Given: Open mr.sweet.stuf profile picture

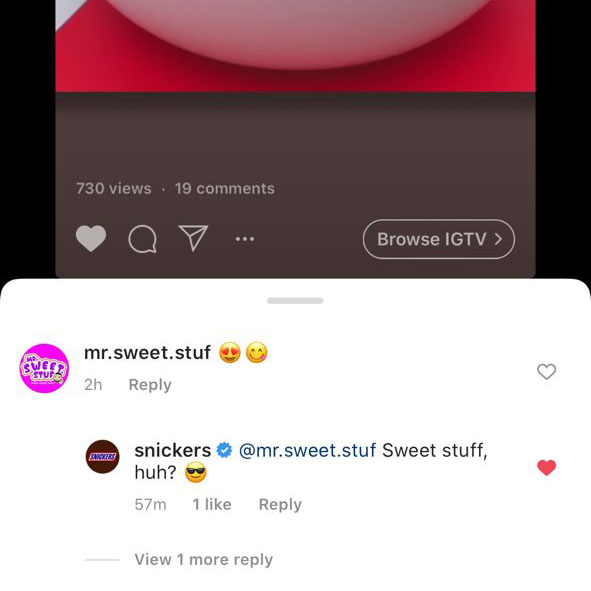Looking at the screenshot, I should pyautogui.click(x=44, y=368).
